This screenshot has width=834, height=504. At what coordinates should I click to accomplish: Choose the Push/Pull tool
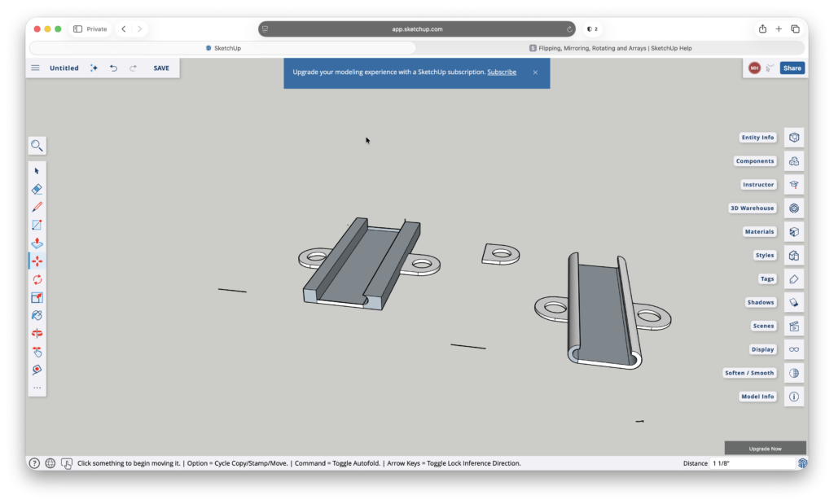pos(37,243)
